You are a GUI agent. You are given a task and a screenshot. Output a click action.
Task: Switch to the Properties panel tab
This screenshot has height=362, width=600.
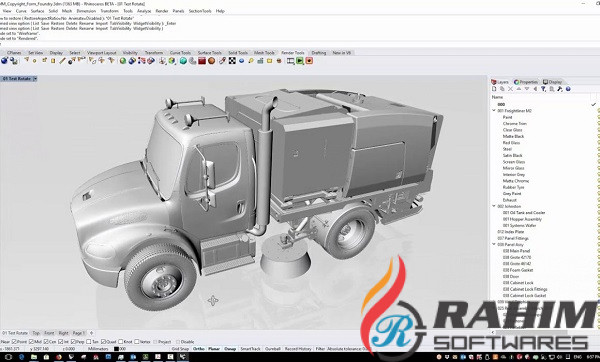526,82
